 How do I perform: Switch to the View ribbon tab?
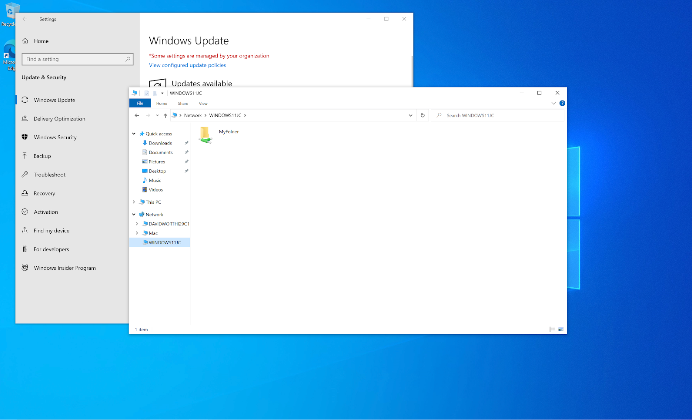(x=202, y=103)
